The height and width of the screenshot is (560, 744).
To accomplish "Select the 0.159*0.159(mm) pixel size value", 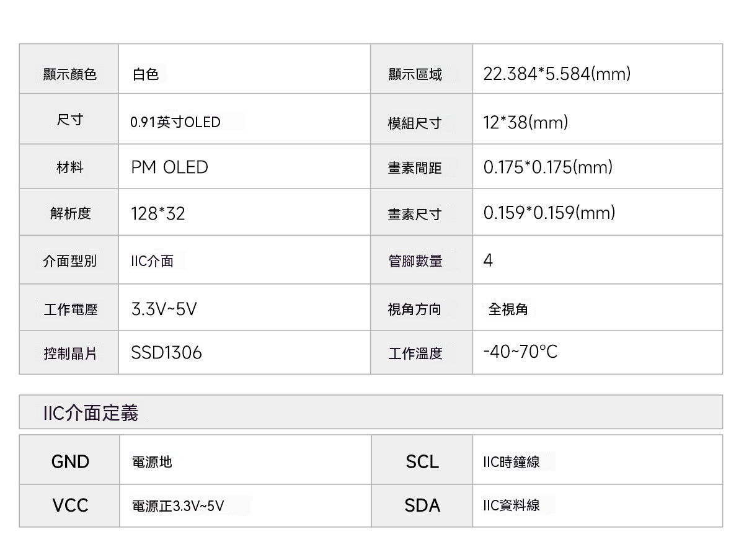I will click(x=549, y=213).
